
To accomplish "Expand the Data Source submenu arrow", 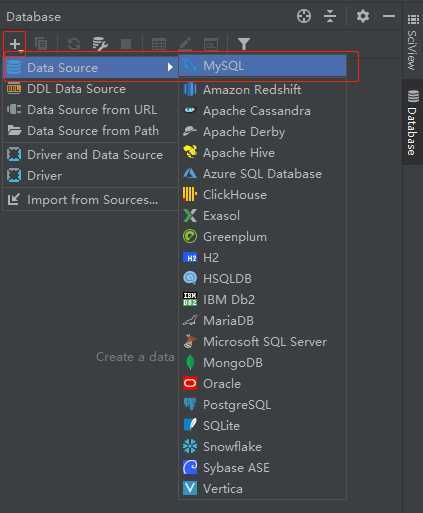I will [170, 67].
